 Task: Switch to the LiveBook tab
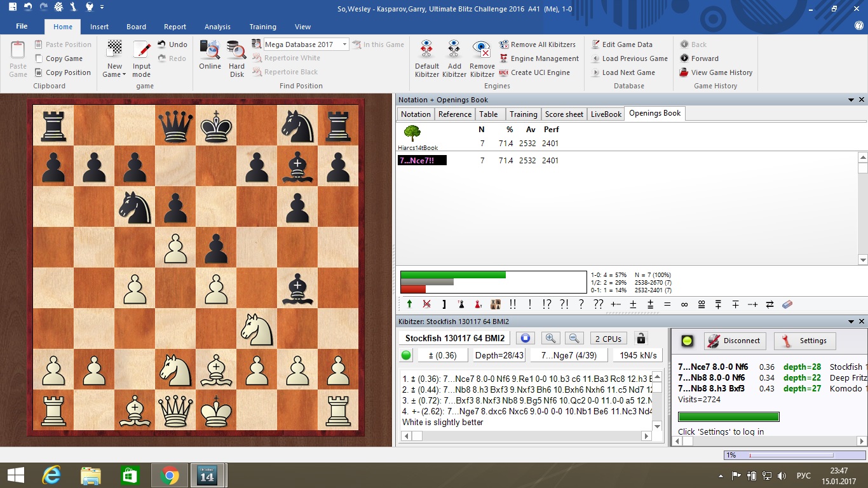606,114
